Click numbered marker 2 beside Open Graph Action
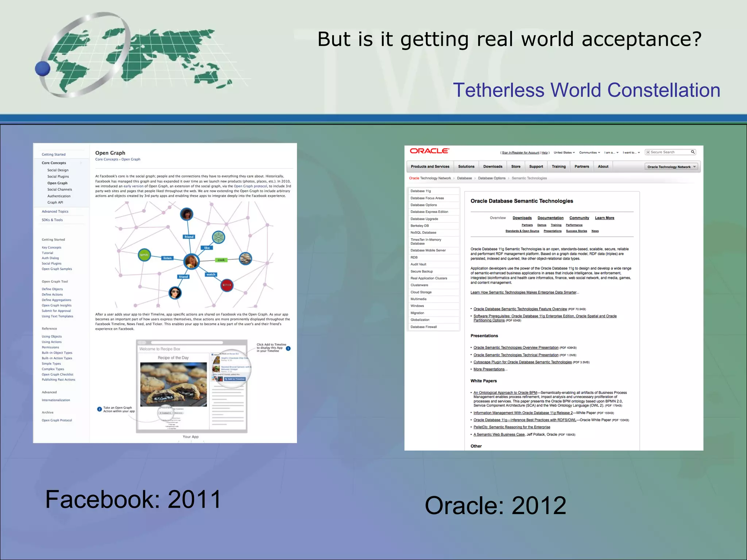Screen dimensions: 747x560 pos(99,409)
